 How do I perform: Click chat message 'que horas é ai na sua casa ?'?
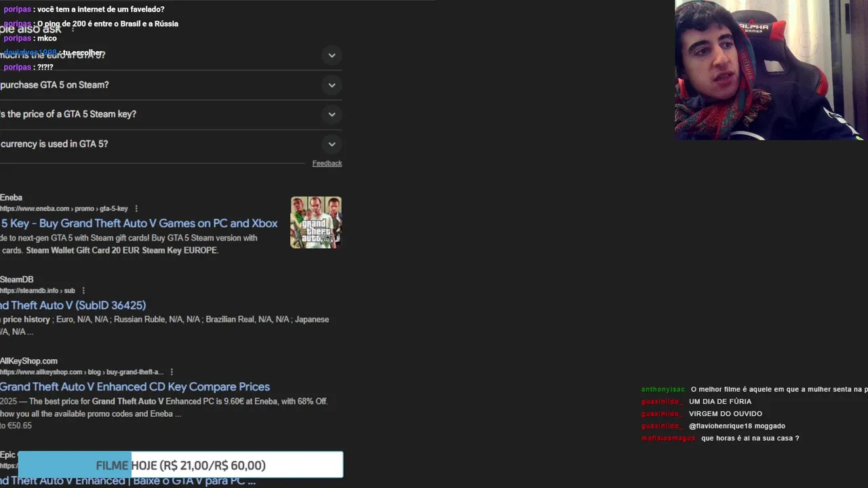coord(750,438)
